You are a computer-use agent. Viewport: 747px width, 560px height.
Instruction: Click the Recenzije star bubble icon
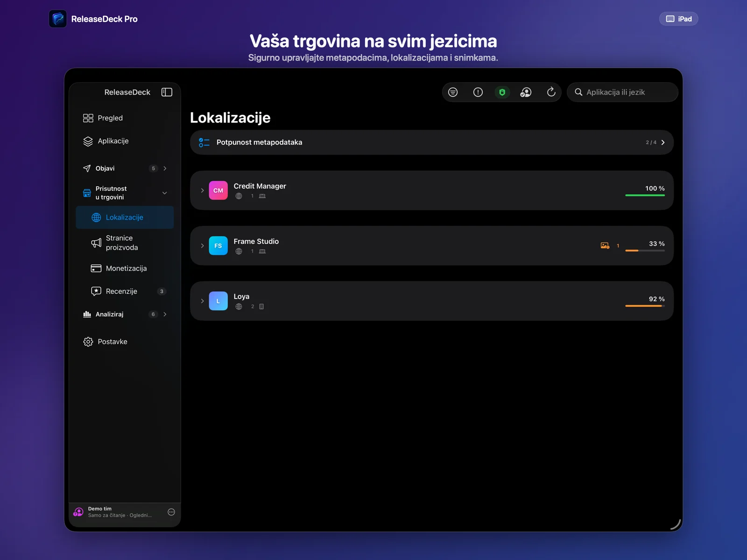point(96,291)
